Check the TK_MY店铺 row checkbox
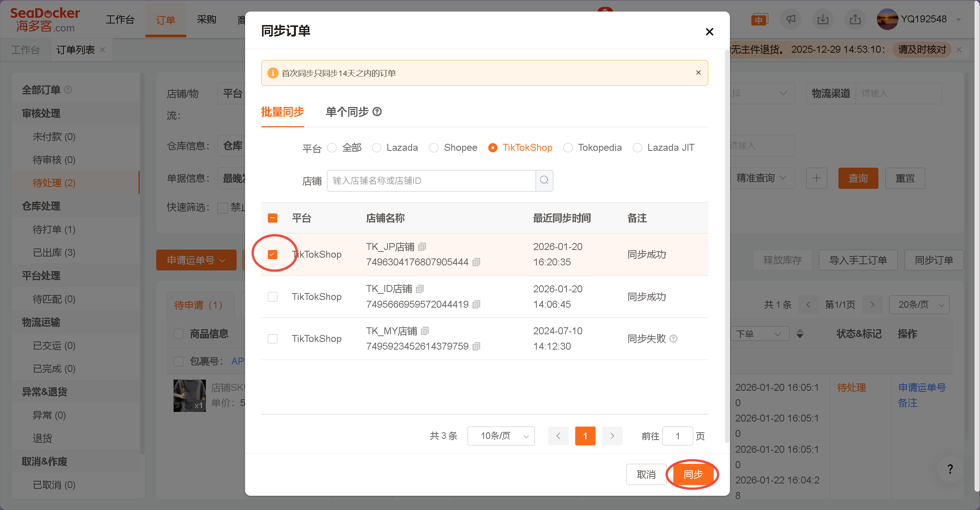 click(272, 338)
